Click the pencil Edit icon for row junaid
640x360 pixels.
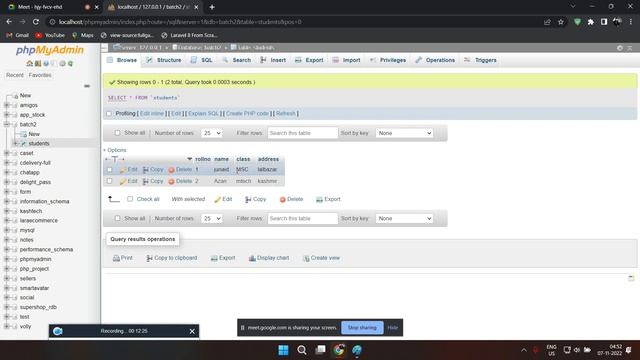[123, 170]
